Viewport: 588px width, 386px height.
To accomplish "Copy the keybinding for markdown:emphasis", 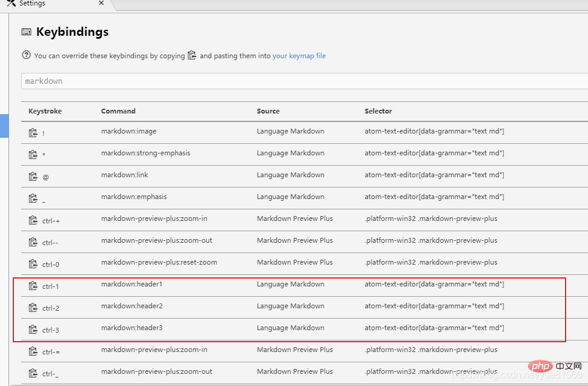I will tap(33, 198).
